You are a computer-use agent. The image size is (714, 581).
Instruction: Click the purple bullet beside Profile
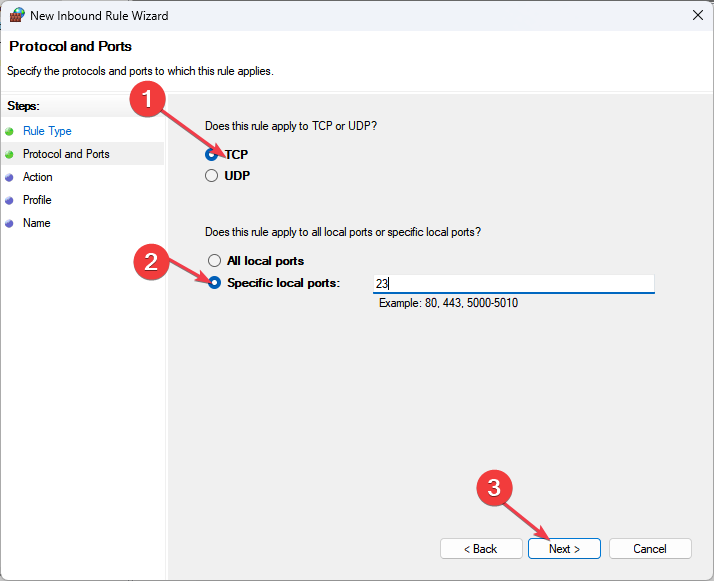point(9,200)
